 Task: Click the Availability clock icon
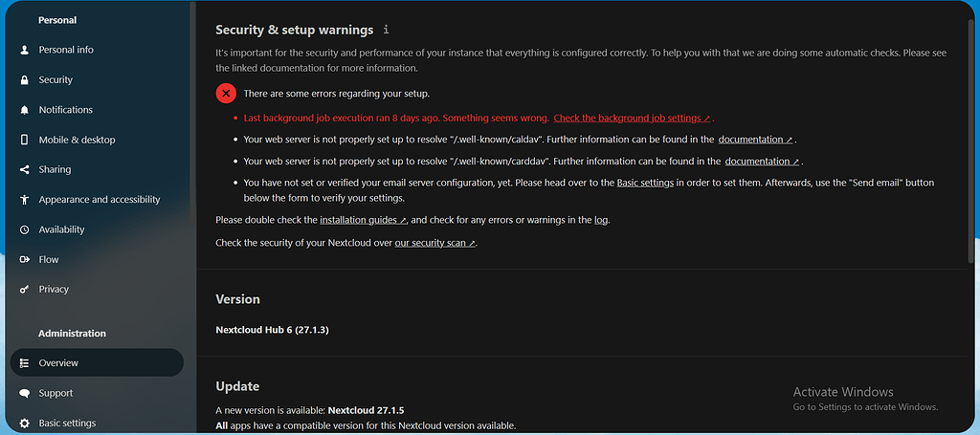(x=24, y=229)
